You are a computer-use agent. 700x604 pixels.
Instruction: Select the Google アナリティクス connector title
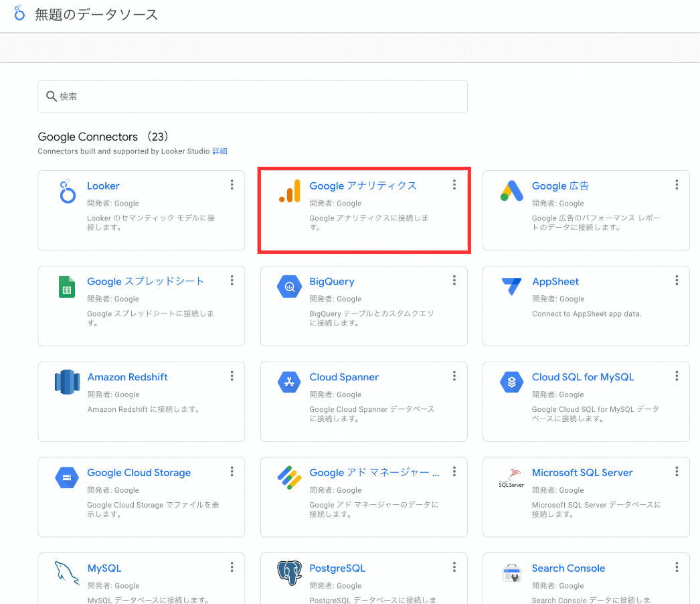click(x=363, y=186)
